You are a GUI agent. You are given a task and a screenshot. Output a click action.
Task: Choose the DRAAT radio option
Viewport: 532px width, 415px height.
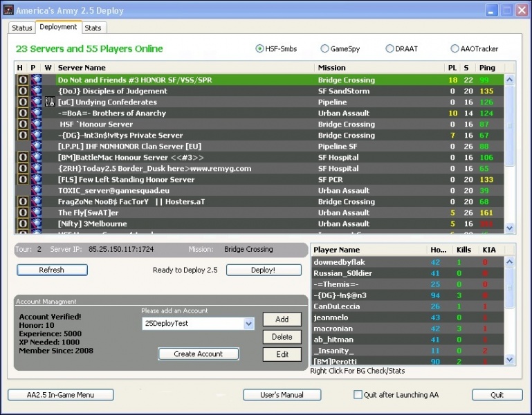[x=389, y=48]
